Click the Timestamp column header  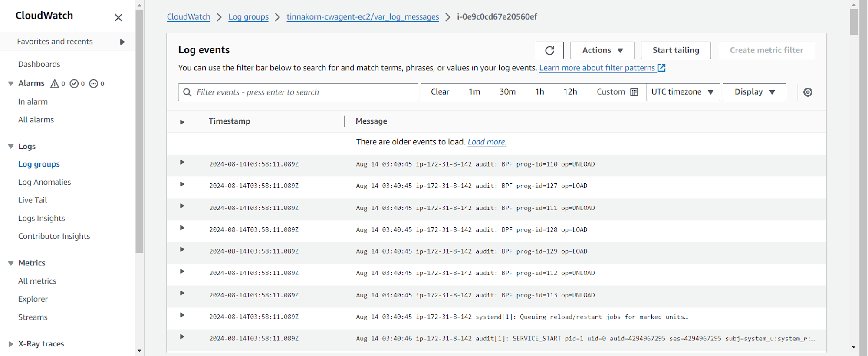pyautogui.click(x=230, y=121)
